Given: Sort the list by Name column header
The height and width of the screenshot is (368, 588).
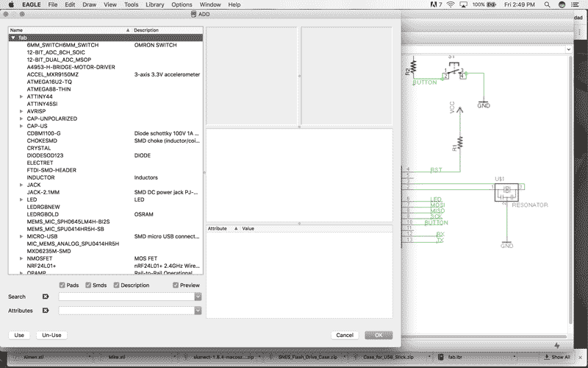Looking at the screenshot, I should coord(70,30).
